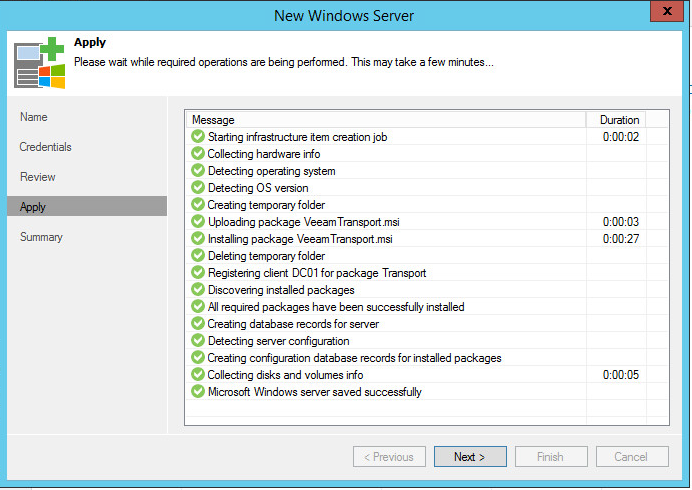Click the check icon beside 'Installing package VeeamTransport.msi'
This screenshot has height=490, width=692.
(x=197, y=239)
